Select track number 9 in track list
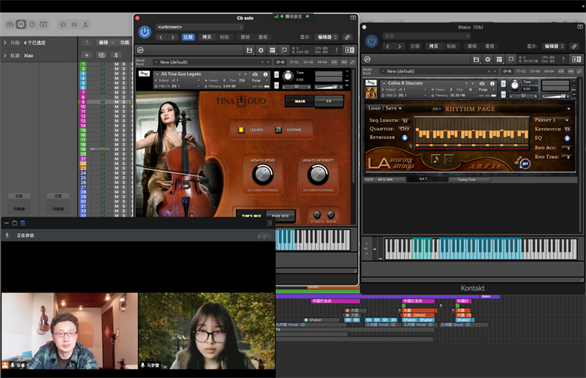 click(x=83, y=102)
